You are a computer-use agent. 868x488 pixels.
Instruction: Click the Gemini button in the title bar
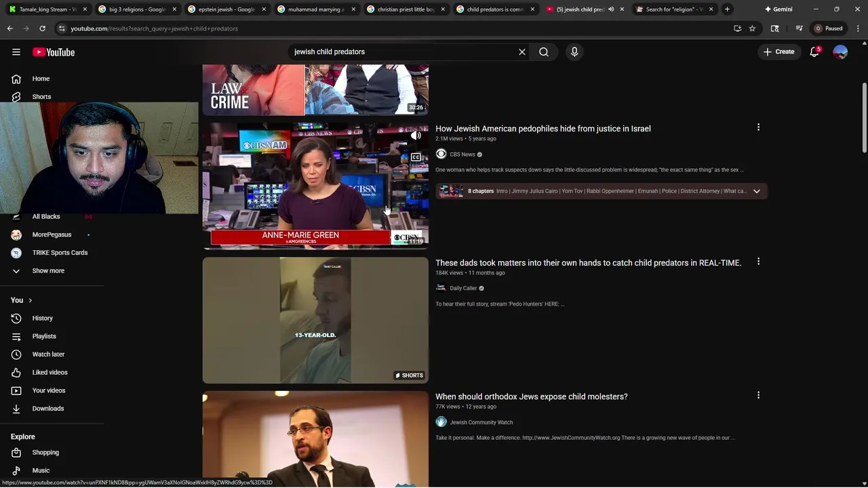778,9
